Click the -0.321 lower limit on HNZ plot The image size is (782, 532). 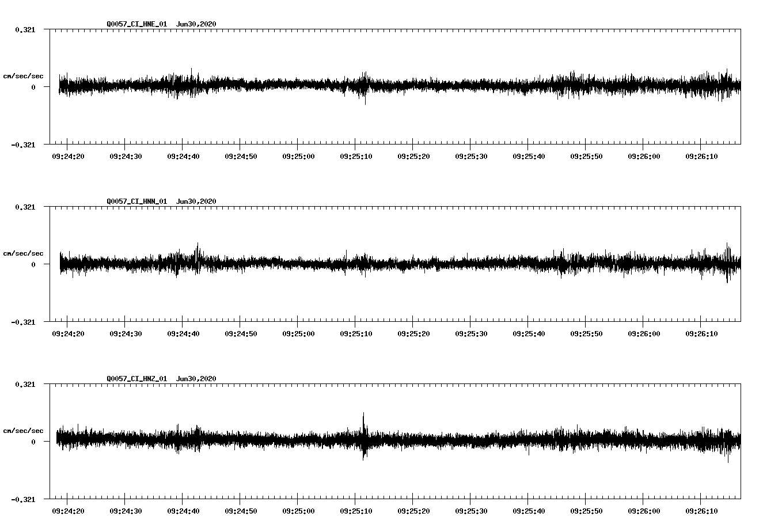(23, 500)
